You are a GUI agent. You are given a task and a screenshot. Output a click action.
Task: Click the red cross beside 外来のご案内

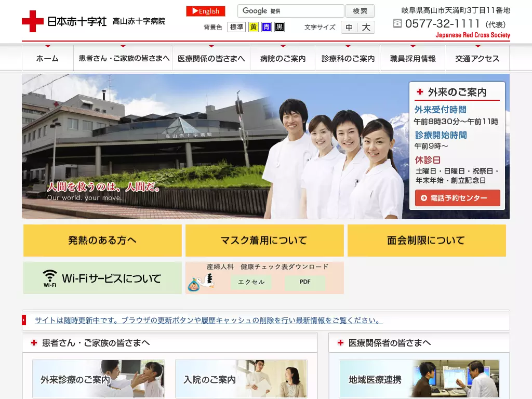420,91
